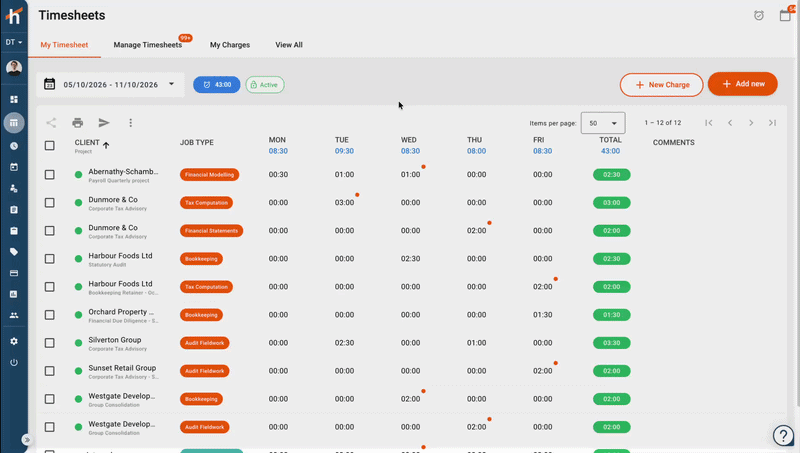The image size is (800, 453).
Task: Go to the last page arrow
Action: [x=772, y=122]
